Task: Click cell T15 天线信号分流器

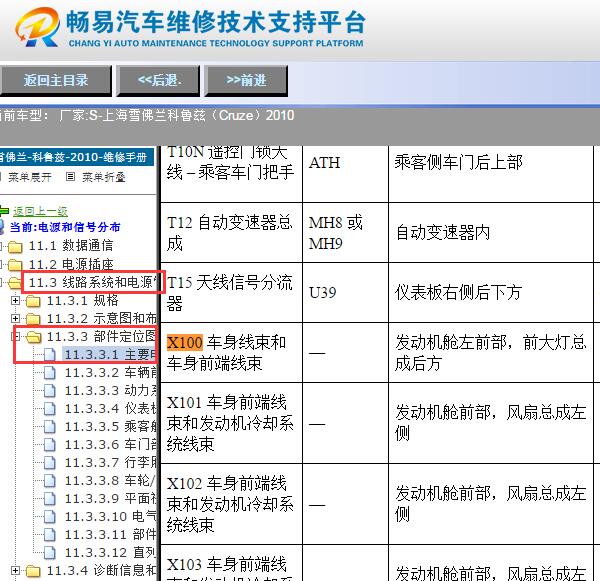Action: [232, 293]
